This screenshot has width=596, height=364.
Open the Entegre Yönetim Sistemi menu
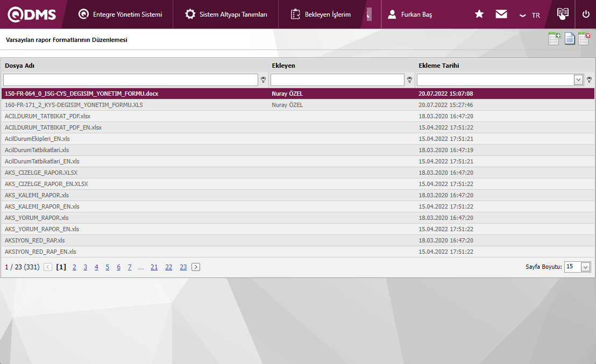pos(120,15)
